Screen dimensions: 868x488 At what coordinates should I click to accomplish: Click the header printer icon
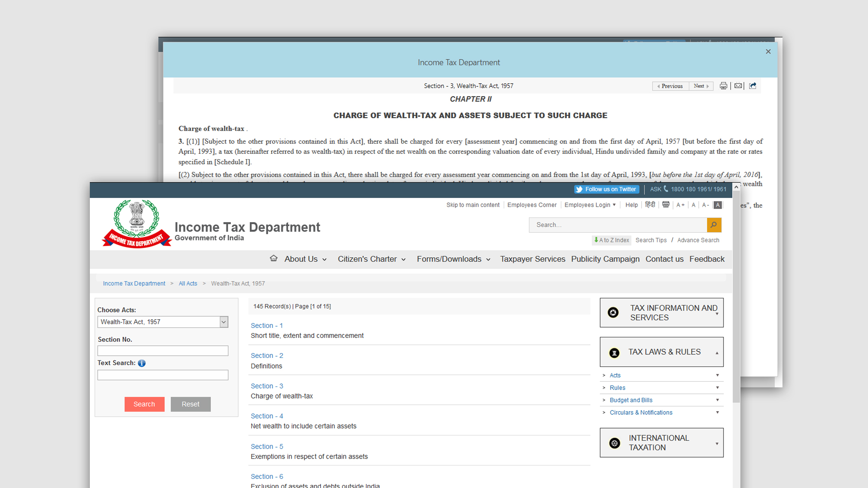(x=666, y=205)
